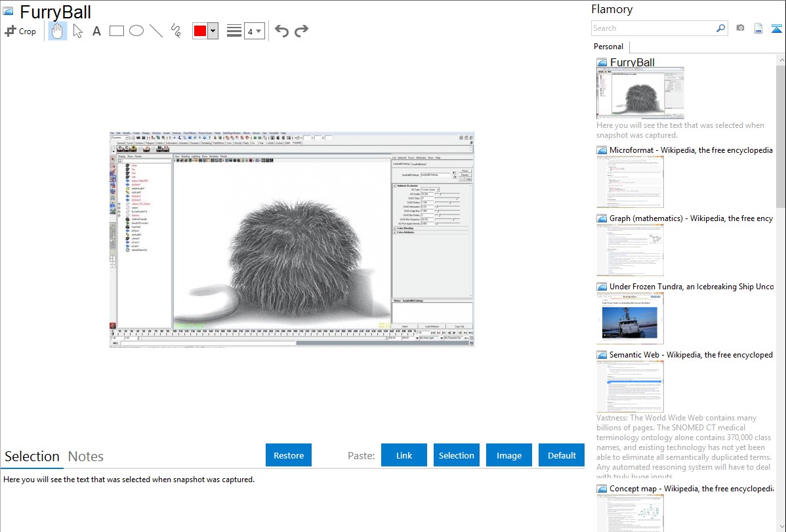Switch to the Personal tab
Screen dimensions: 786x532
608,47
